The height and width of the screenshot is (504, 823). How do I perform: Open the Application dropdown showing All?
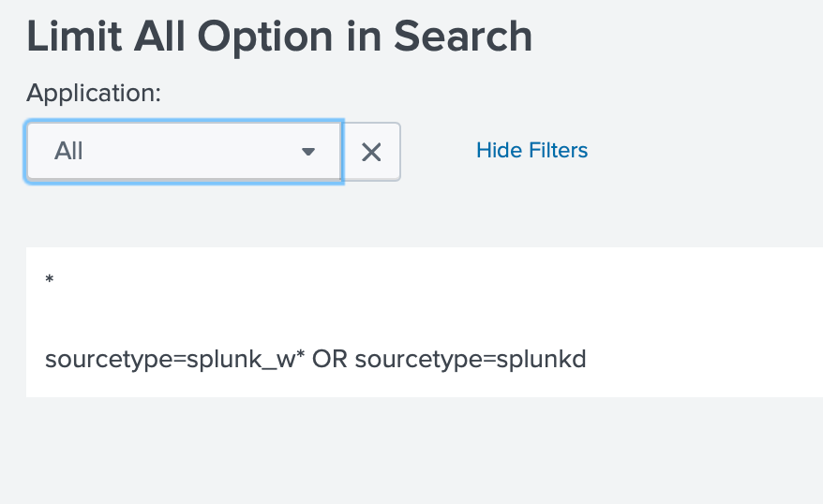click(184, 151)
